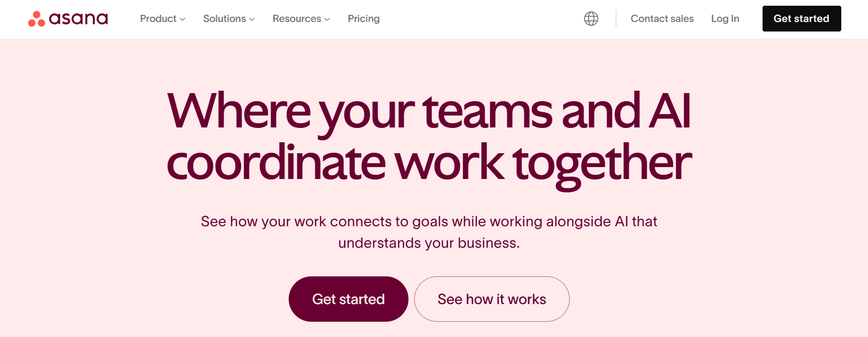Viewport: 868px width, 337px height.
Task: Click the See how it works button
Action: 492,299
